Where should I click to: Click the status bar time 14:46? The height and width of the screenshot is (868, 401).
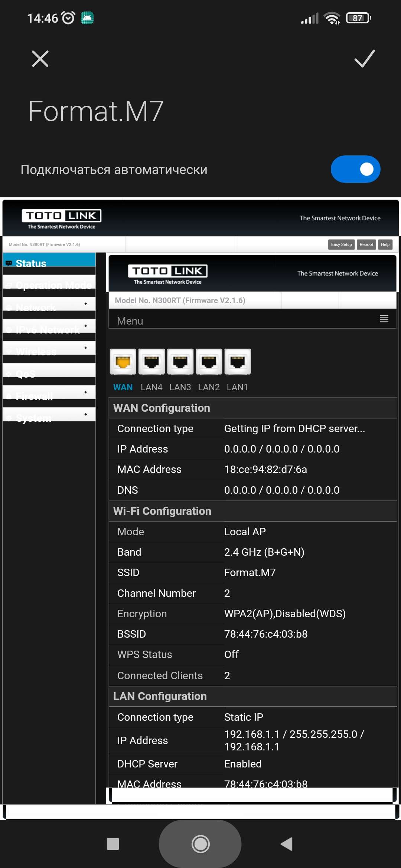click(x=43, y=18)
